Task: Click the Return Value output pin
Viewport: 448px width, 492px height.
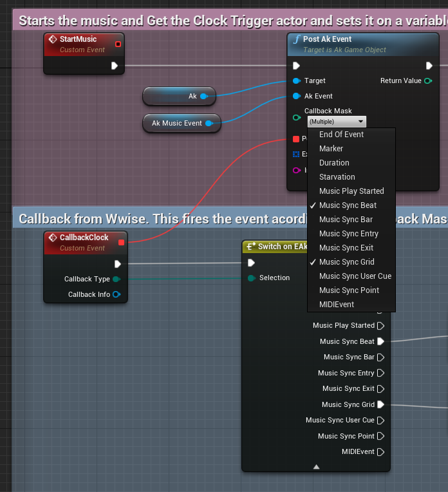Action: pos(428,80)
